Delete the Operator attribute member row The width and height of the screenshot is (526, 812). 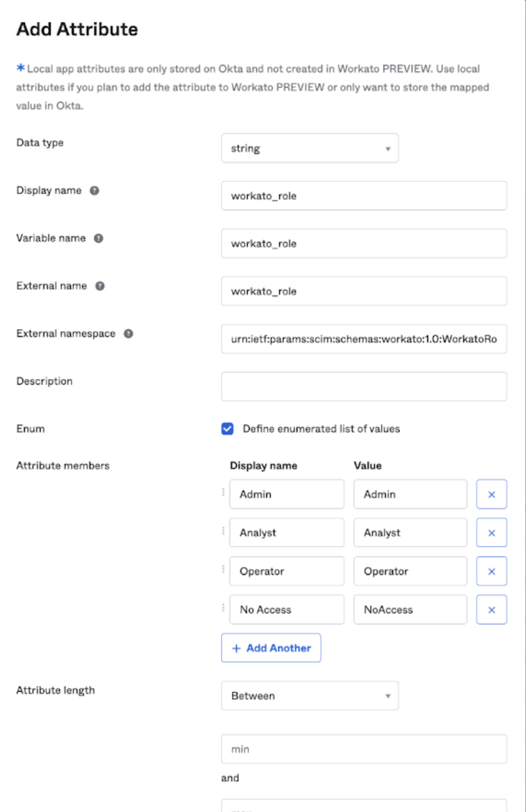[492, 571]
